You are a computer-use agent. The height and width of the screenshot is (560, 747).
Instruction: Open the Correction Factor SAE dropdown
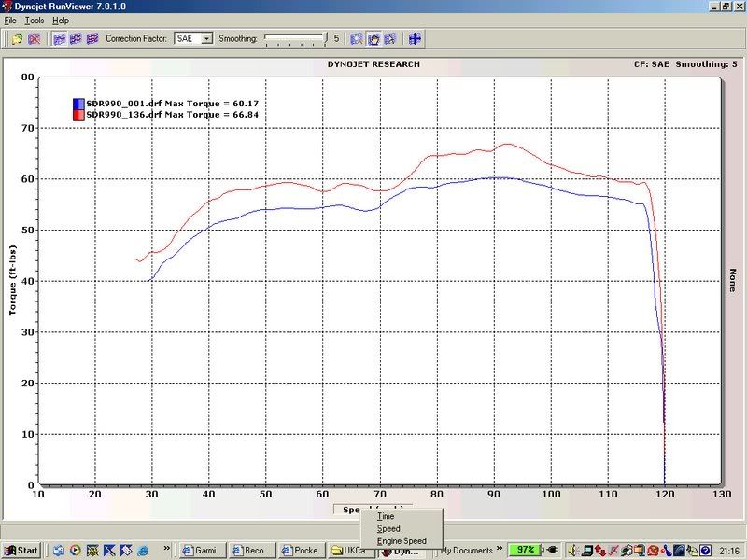[206, 39]
